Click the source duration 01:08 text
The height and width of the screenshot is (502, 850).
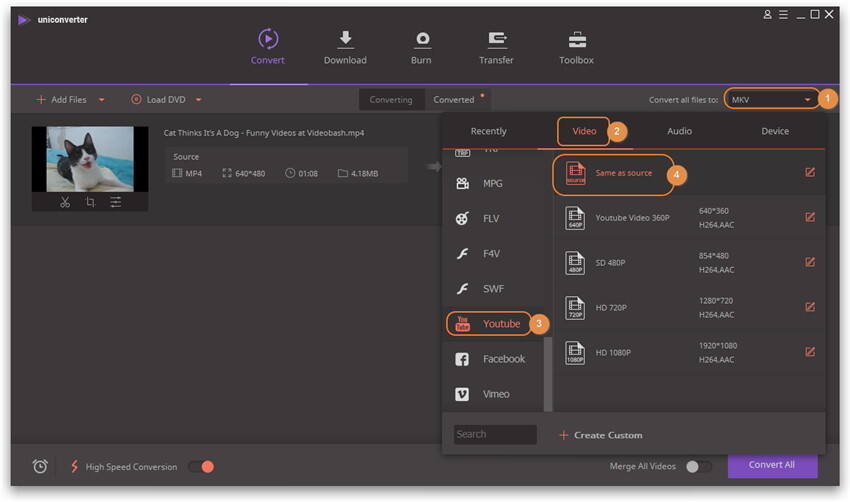pyautogui.click(x=308, y=173)
